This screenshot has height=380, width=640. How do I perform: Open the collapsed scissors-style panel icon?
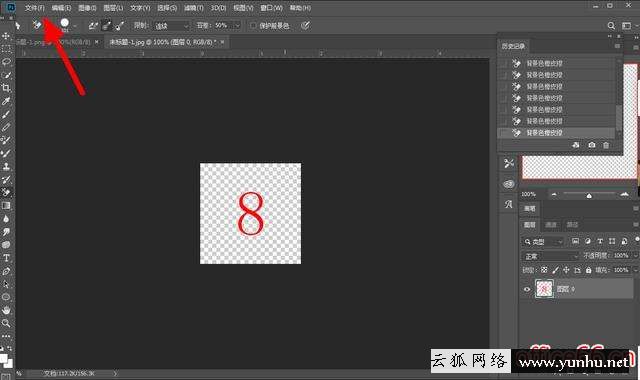tap(508, 164)
